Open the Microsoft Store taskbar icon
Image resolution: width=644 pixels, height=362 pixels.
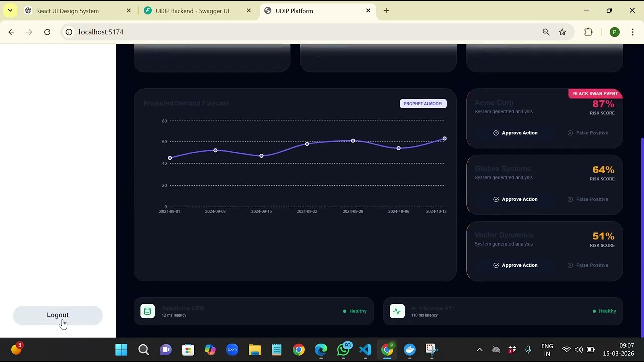(188, 350)
